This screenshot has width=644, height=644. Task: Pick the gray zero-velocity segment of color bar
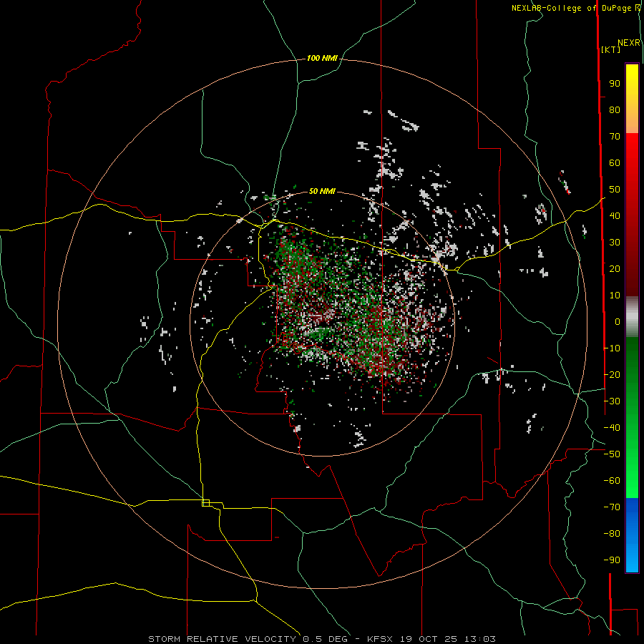click(632, 317)
